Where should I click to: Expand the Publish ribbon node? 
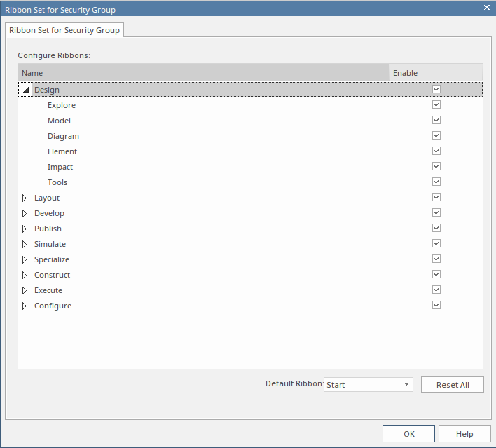(25, 229)
